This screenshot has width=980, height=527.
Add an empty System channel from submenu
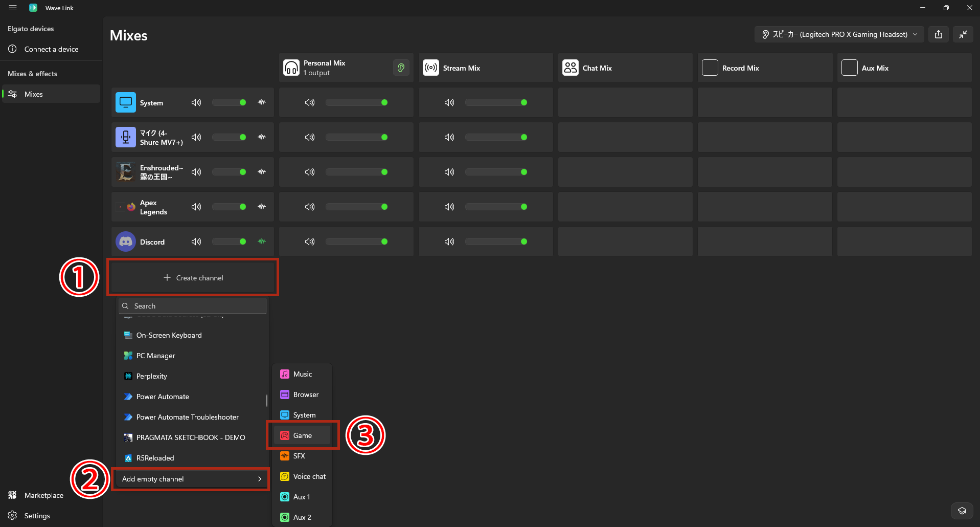point(302,415)
